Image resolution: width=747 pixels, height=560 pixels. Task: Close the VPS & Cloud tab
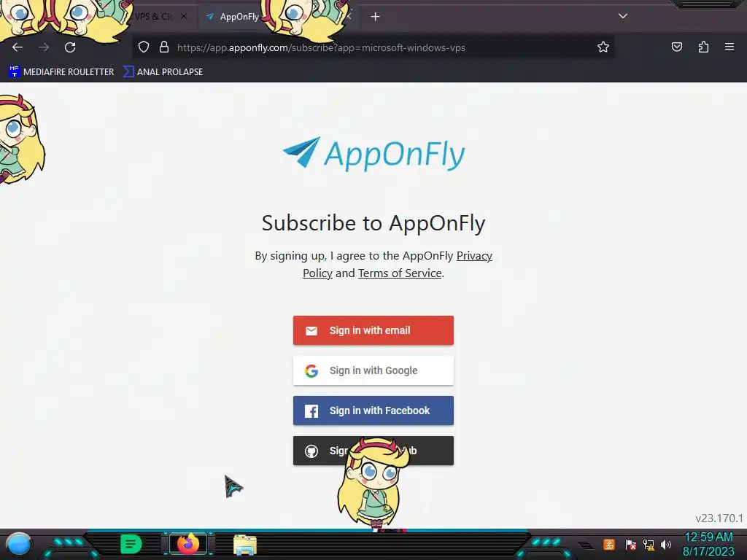click(x=184, y=17)
